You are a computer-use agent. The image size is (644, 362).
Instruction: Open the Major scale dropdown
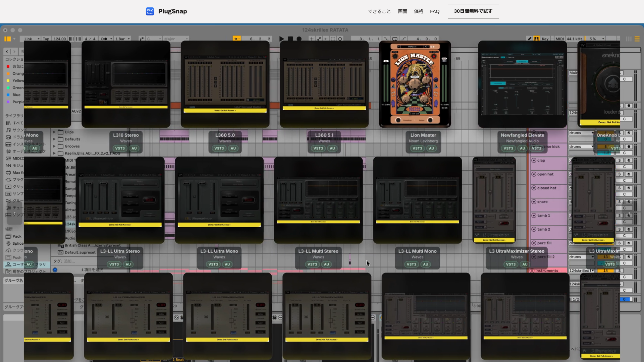pos(176,39)
